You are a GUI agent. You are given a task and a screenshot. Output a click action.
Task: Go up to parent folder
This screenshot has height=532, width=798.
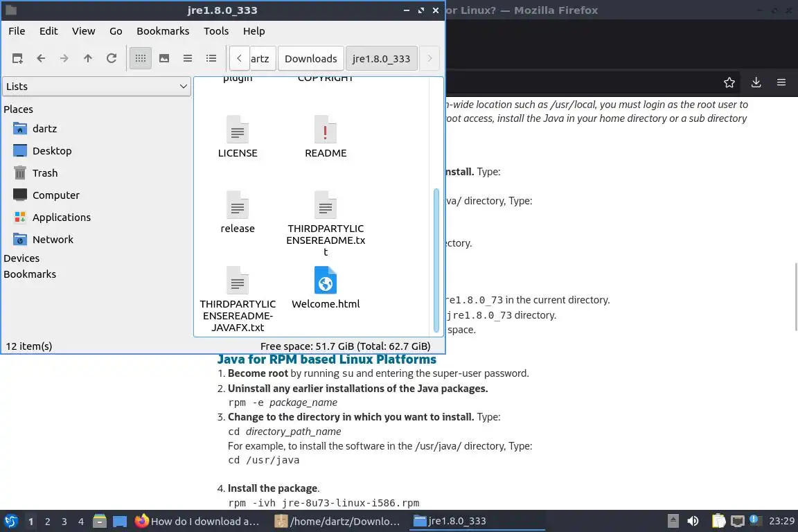point(88,59)
